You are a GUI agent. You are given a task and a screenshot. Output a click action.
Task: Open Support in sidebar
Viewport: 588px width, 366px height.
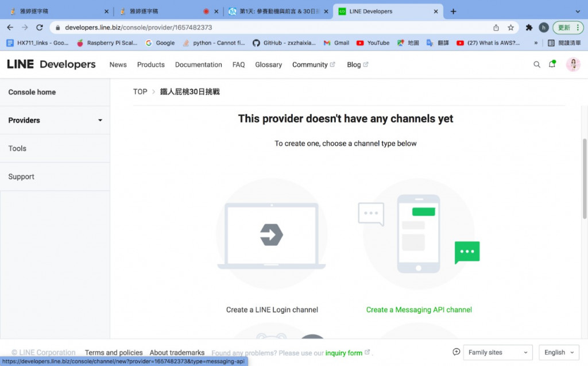click(55, 176)
